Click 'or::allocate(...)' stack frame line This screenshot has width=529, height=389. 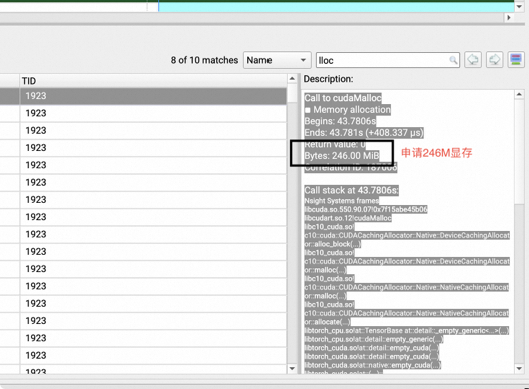pyautogui.click(x=327, y=322)
